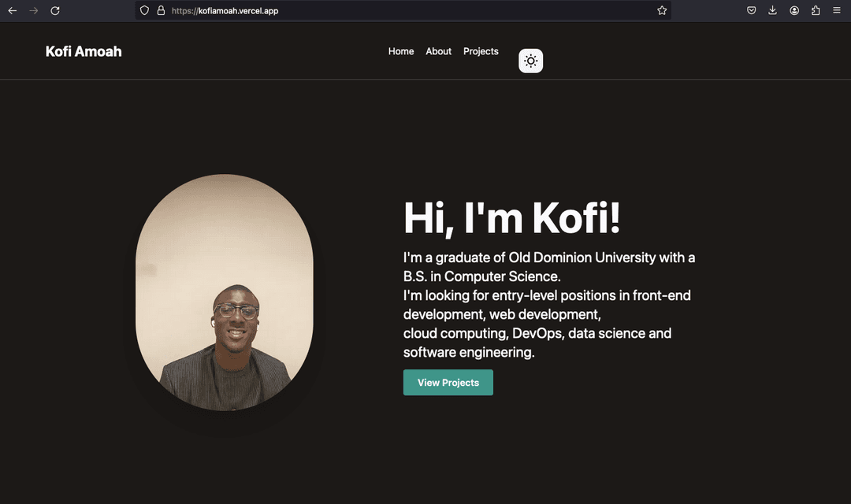Click the View Projects button
Image resolution: width=851 pixels, height=504 pixels.
[x=448, y=383]
